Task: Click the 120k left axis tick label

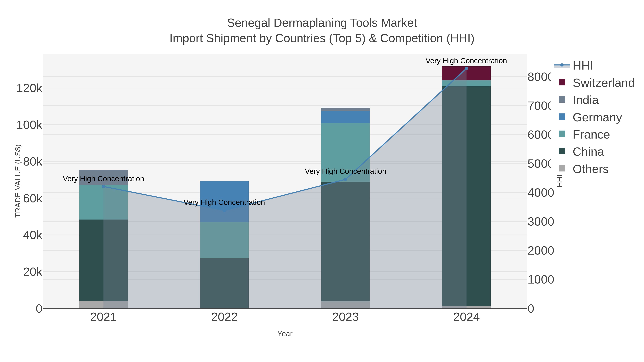Action: 30,88
